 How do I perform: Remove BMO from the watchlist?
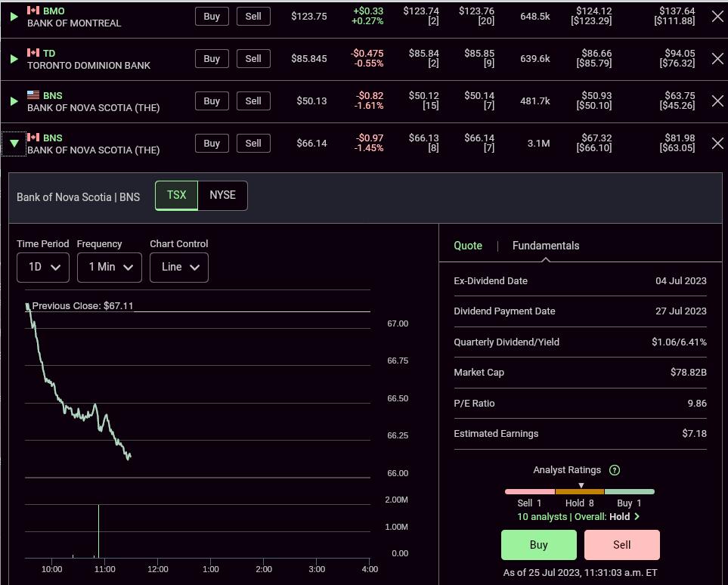[x=717, y=17]
